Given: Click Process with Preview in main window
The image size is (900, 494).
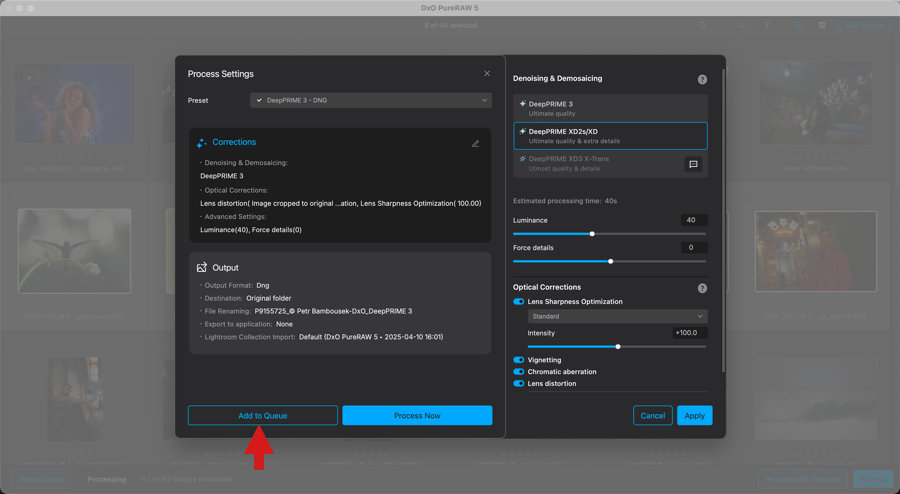Looking at the screenshot, I should point(802,479).
